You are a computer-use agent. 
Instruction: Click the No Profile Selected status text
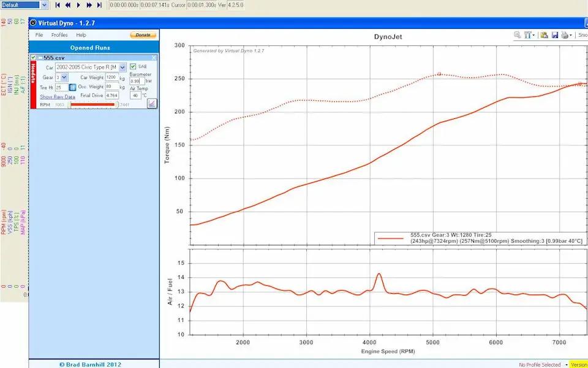(540, 364)
